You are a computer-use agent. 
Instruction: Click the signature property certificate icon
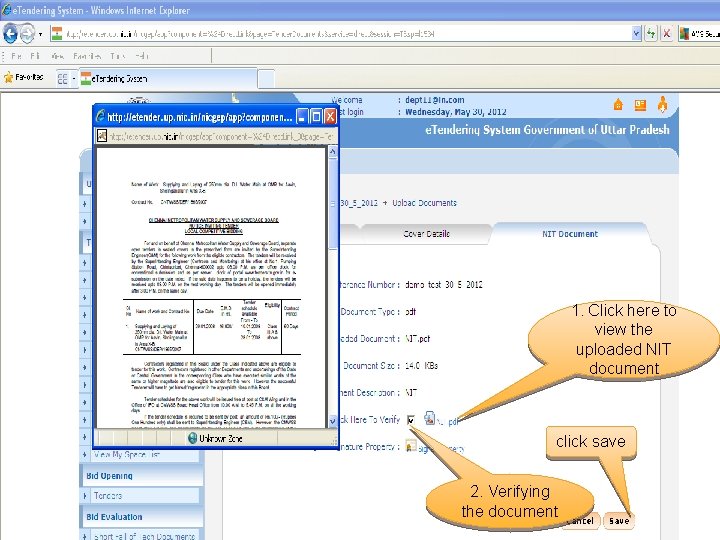coord(411,446)
